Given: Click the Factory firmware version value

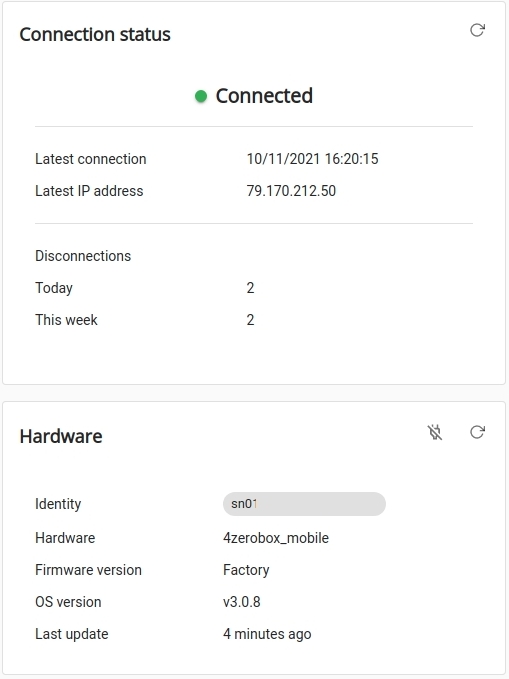Looking at the screenshot, I should pyautogui.click(x=246, y=570).
